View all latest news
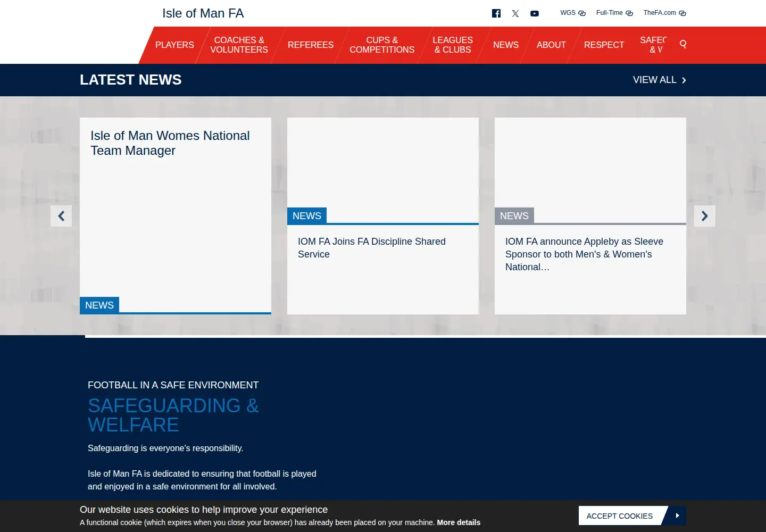766x532 pixels. 660,80
